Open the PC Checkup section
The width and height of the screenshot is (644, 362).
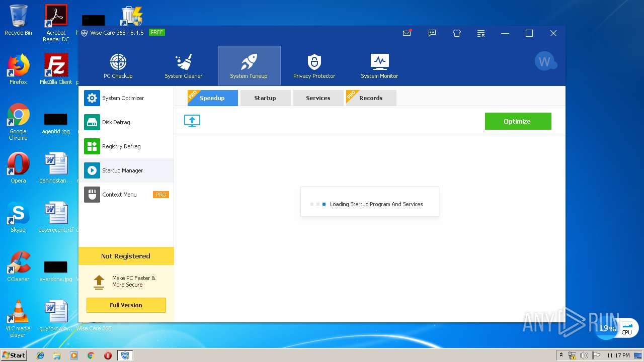click(x=118, y=66)
